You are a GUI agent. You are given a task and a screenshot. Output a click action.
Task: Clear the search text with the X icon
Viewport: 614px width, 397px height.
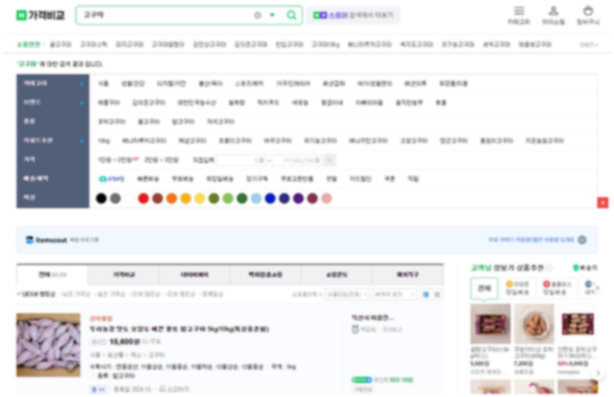click(257, 15)
